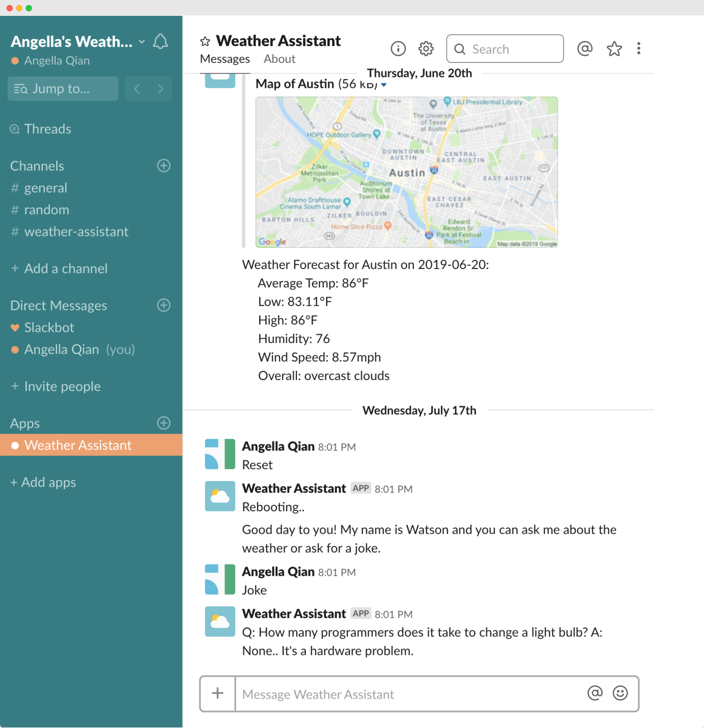This screenshot has height=728, width=704.
Task: Click Angella Qian avatar on Reset message
Action: click(220, 454)
